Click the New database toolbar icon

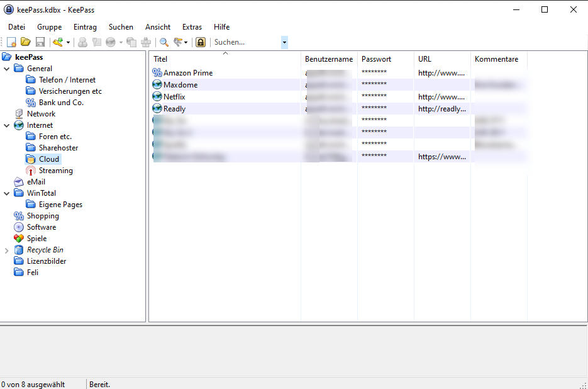[11, 42]
